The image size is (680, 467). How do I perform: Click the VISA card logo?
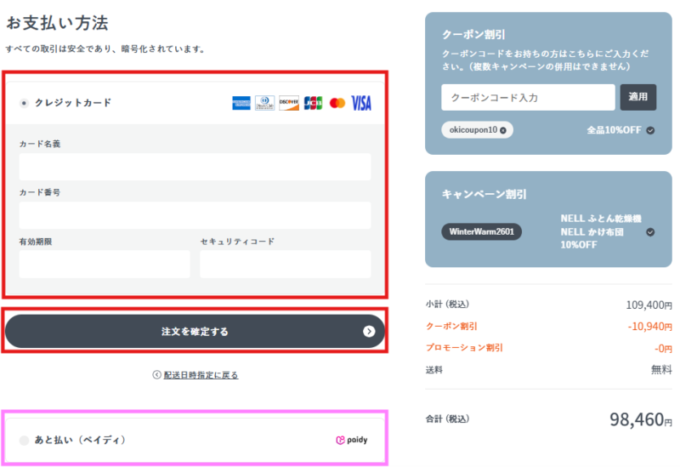tap(361, 102)
